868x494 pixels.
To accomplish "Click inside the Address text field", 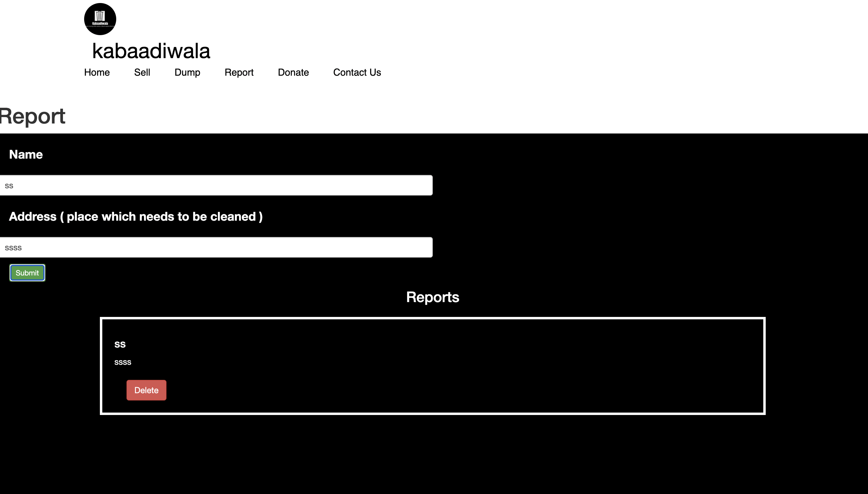I will click(x=216, y=247).
